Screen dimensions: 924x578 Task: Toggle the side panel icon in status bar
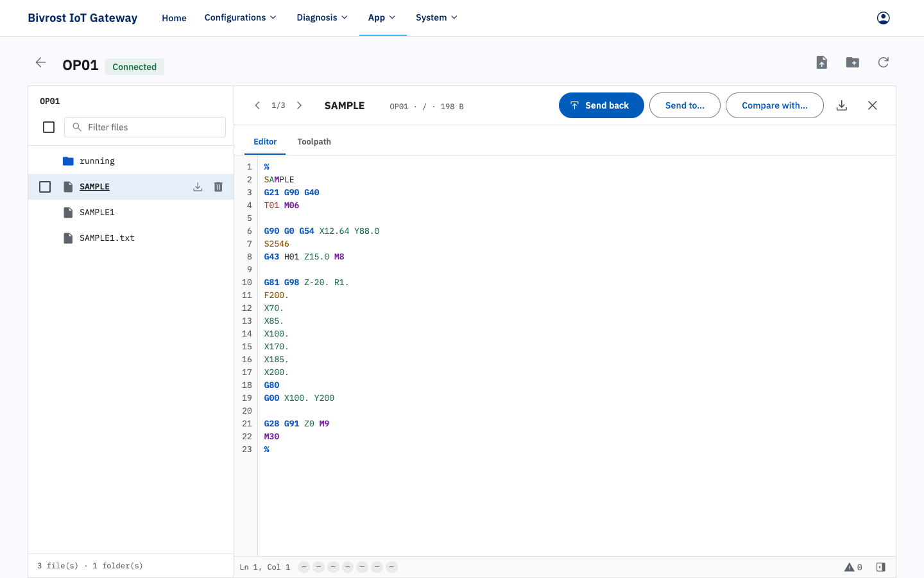click(880, 567)
